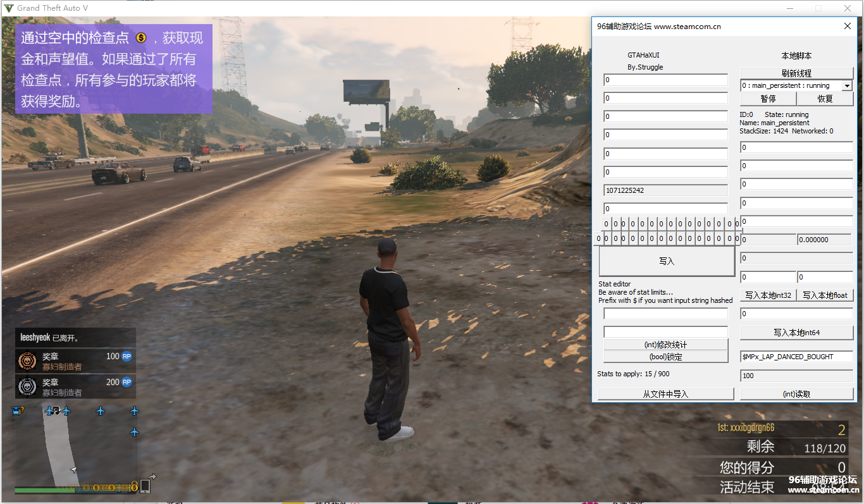Click the blue helicopter icon with question mark
Image resolution: width=864 pixels, height=504 pixels.
(x=17, y=411)
